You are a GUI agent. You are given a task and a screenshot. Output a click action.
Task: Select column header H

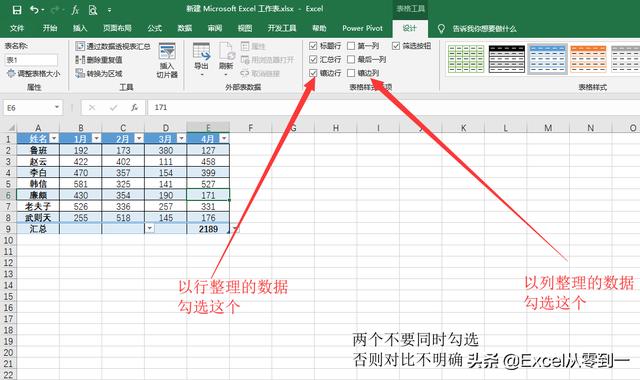(x=336, y=128)
